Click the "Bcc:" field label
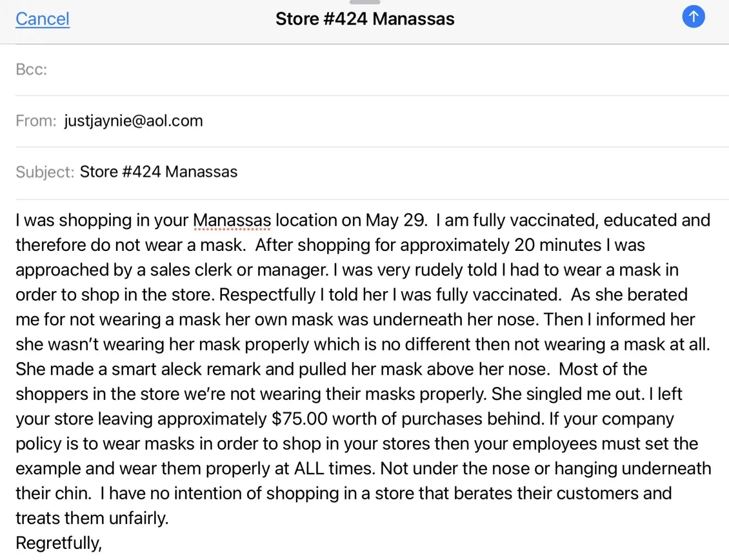The width and height of the screenshot is (729, 560). click(x=31, y=69)
